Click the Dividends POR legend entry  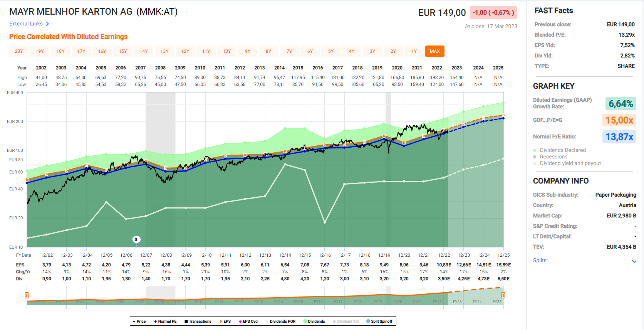click(280, 322)
